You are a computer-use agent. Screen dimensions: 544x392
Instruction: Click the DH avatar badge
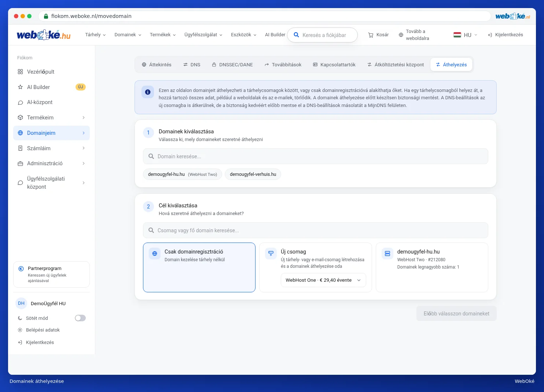pyautogui.click(x=21, y=303)
